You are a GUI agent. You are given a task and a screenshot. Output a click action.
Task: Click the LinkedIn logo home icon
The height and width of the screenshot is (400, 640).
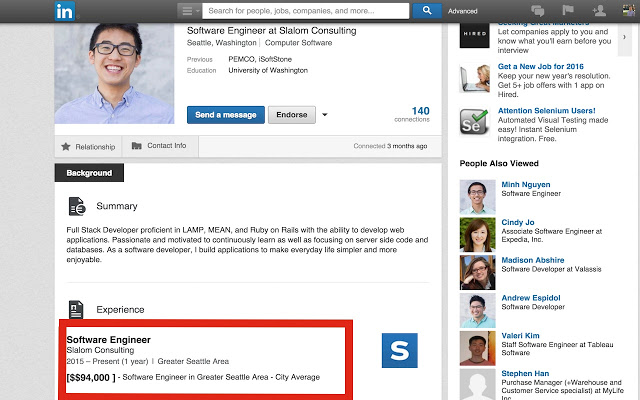[x=65, y=11]
